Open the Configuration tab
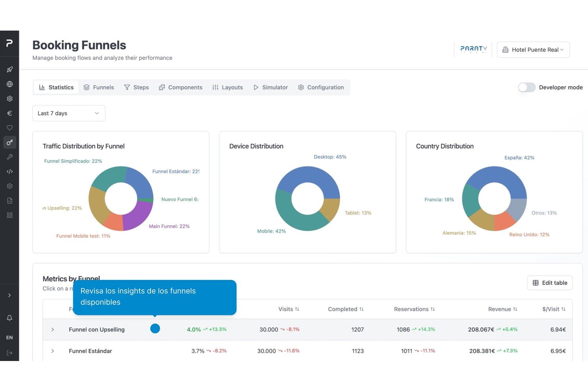Viewport: 588px width, 392px height. (x=321, y=87)
